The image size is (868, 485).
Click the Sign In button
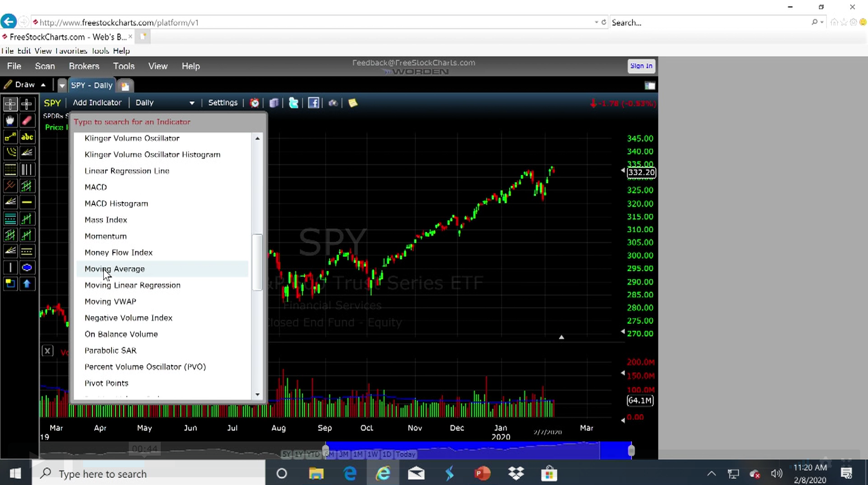(641, 66)
